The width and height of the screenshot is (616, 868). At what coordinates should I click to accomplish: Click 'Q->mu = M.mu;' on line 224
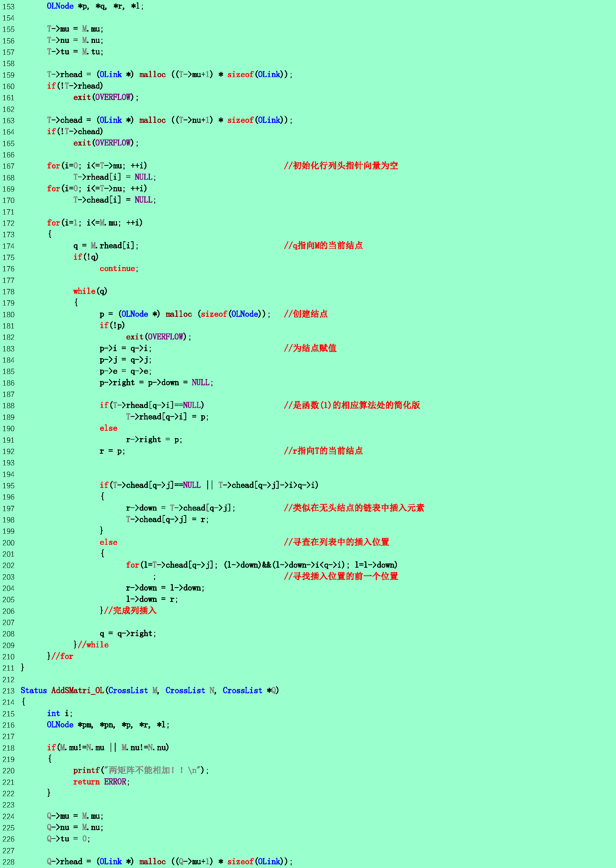(75, 816)
